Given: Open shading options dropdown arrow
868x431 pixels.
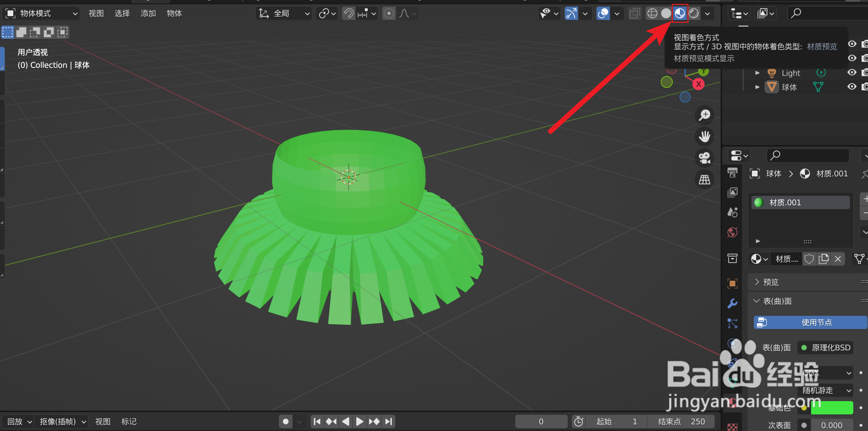Looking at the screenshot, I should [707, 13].
